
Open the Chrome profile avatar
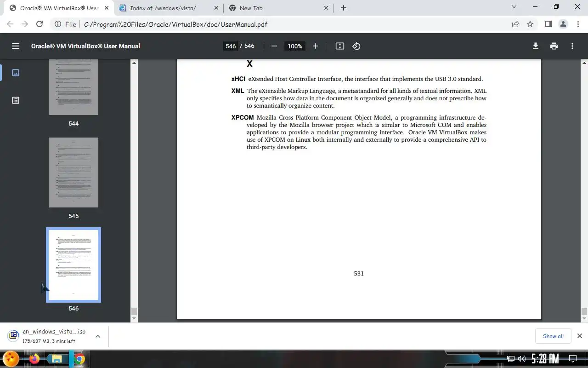(563, 24)
